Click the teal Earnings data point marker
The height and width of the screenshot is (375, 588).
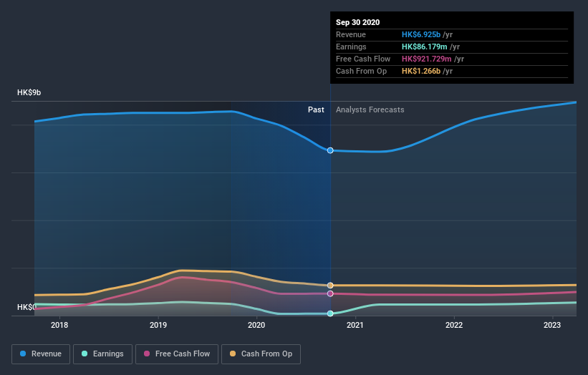coord(330,313)
